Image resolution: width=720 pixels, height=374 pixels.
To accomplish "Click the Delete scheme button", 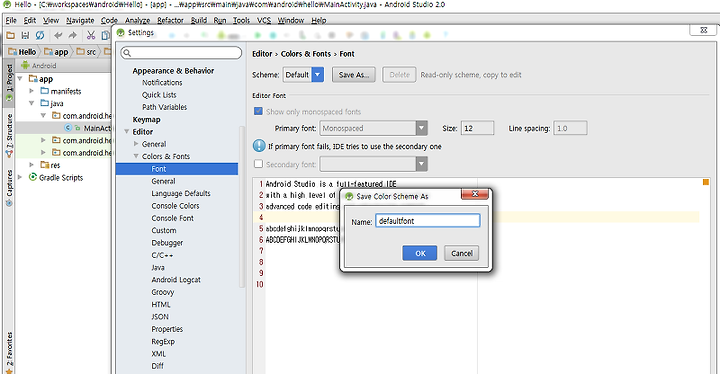I will tap(399, 74).
